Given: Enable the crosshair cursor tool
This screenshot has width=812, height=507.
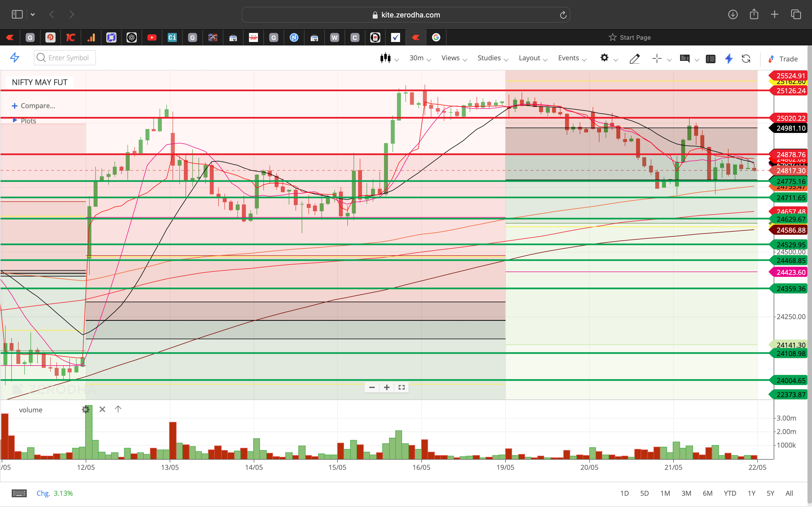Looking at the screenshot, I should (x=657, y=58).
